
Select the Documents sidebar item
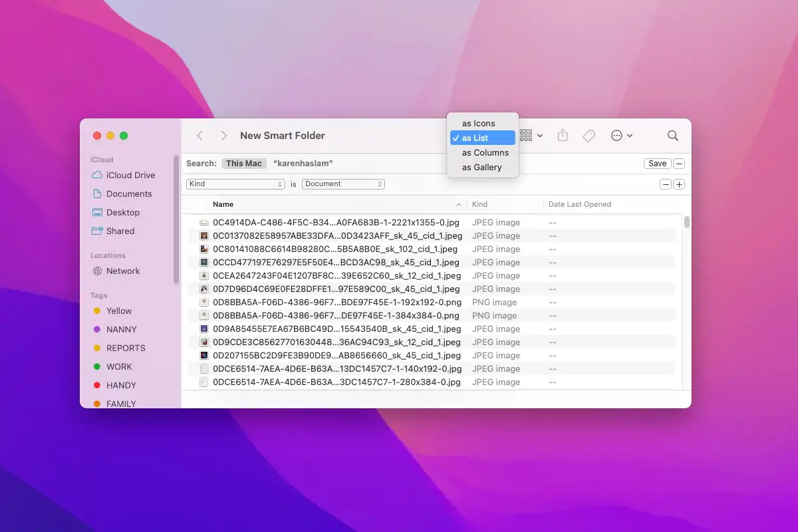(125, 194)
